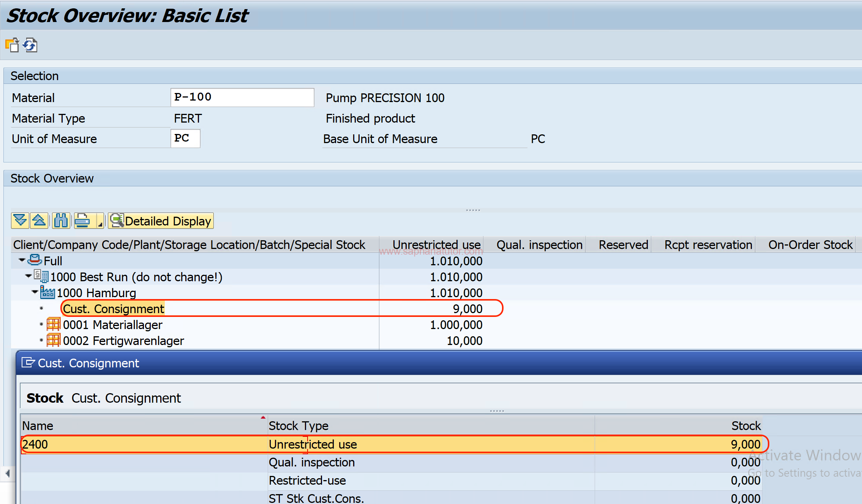Click the 1.010,000 value in Full row
This screenshot has width=862, height=504.
pos(456,261)
